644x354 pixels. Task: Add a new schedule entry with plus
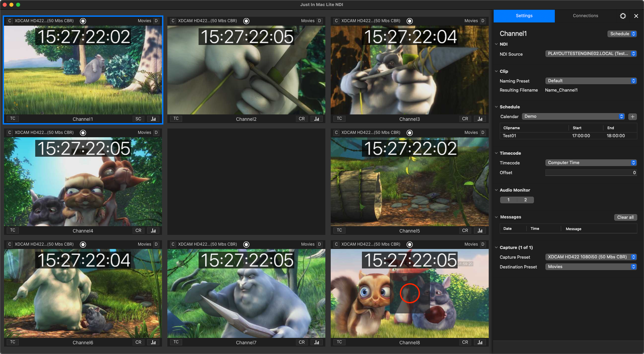[x=632, y=116]
